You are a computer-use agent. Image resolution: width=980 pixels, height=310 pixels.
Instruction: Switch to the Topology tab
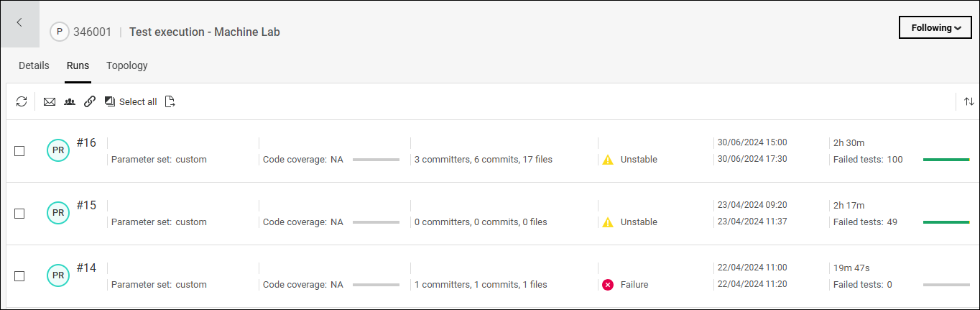127,65
